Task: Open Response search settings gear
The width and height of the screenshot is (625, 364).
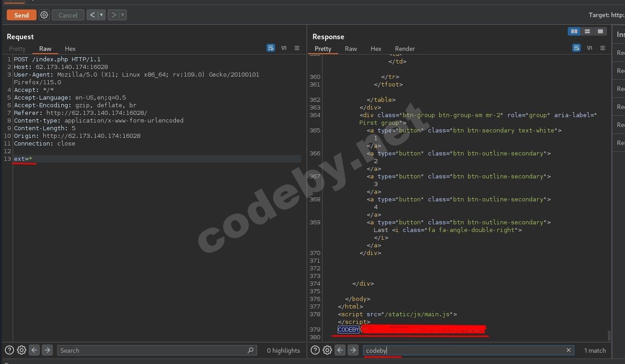Action: tap(327, 350)
